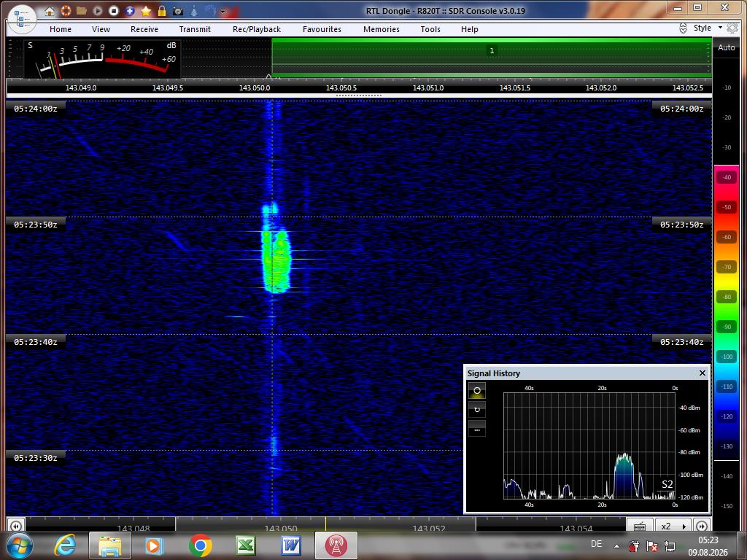Click the left 05:23:30z timestamp label
Viewport: 747px width, 560px height.
(x=35, y=458)
